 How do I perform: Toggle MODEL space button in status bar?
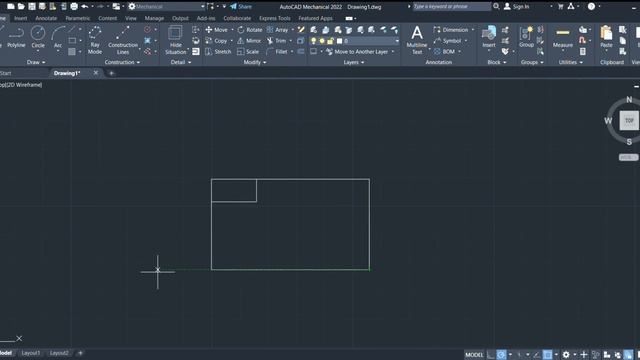tap(474, 355)
